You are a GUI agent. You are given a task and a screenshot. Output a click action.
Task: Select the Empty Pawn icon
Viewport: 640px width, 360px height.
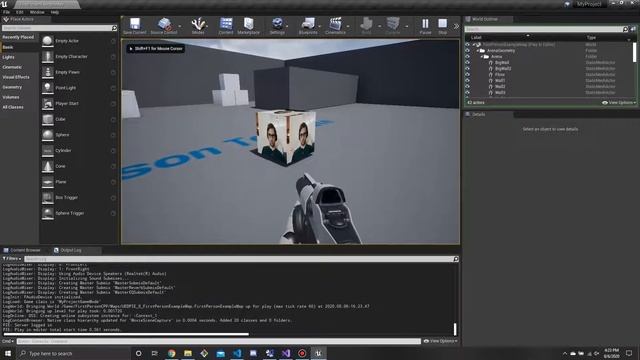48,72
